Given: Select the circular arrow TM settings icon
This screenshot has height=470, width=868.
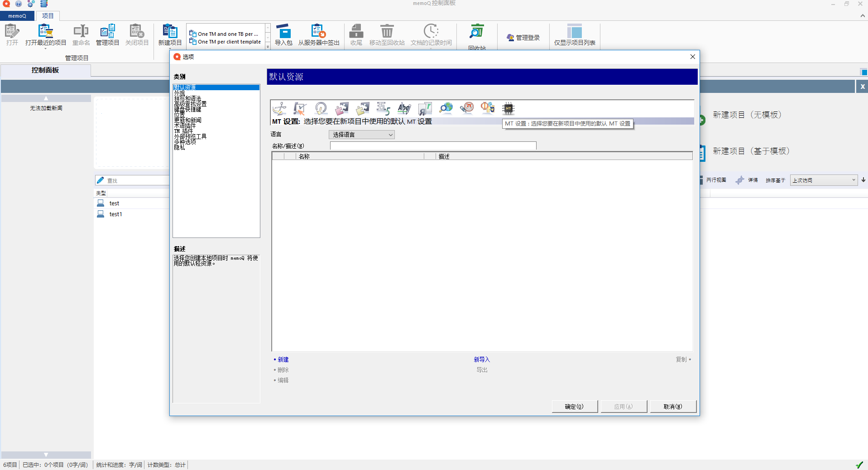Looking at the screenshot, I should (321, 108).
